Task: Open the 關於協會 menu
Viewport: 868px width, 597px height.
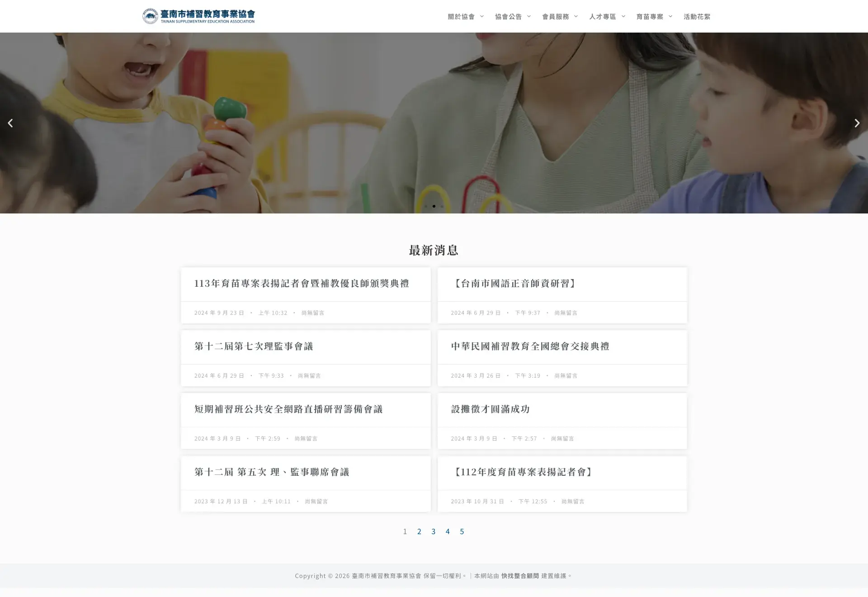Action: click(461, 16)
